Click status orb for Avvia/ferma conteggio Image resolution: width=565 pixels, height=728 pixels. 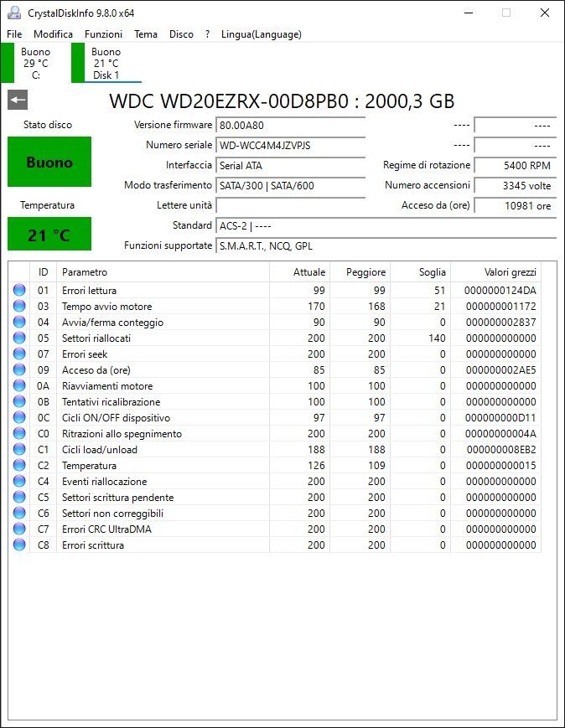coord(19,323)
